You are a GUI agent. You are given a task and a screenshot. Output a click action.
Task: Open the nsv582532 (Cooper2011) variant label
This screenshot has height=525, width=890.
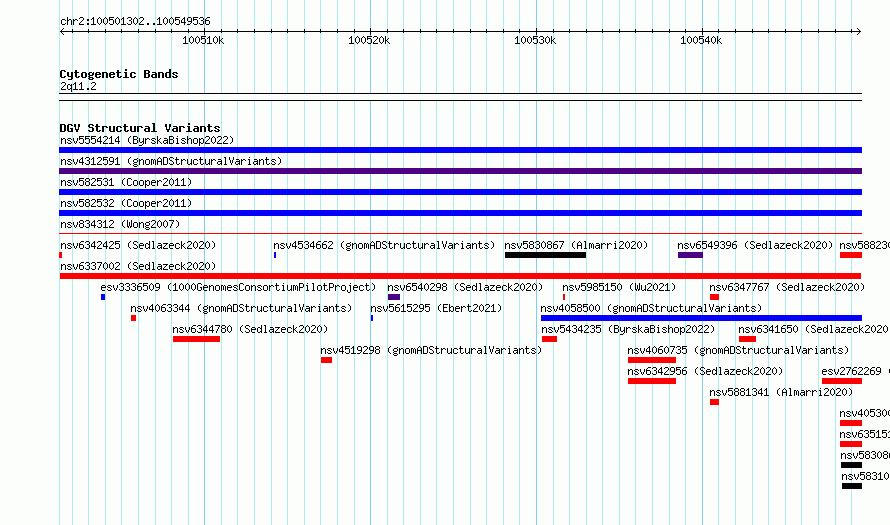pyautogui.click(x=126, y=203)
